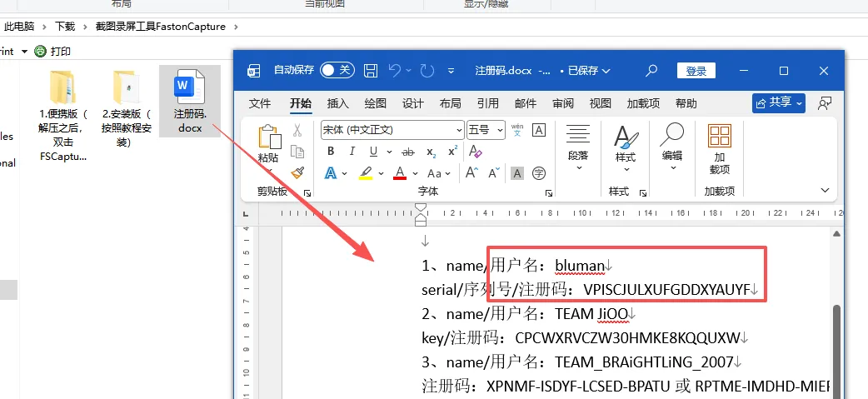Select the 注册码.docx file in Explorer

[190, 102]
